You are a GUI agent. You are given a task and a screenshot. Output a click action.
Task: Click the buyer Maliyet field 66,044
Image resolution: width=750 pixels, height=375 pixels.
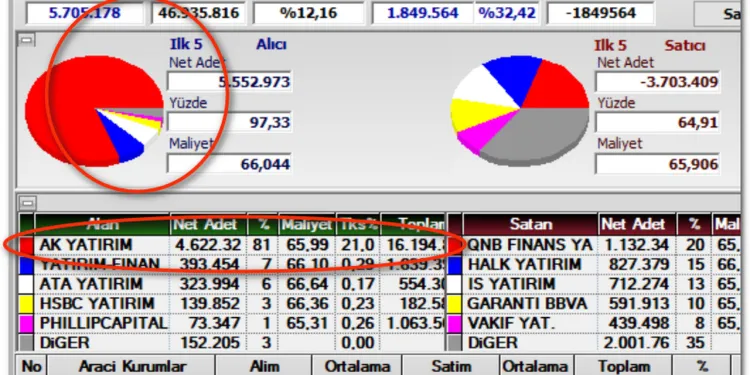pyautogui.click(x=229, y=164)
